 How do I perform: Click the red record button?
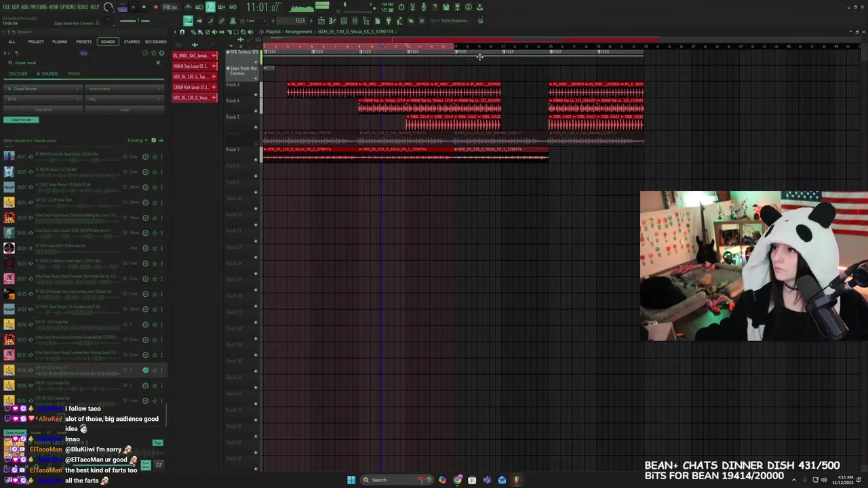click(156, 7)
